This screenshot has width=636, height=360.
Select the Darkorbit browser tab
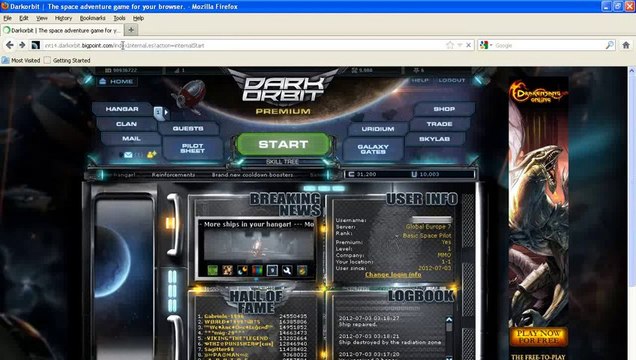point(61,30)
